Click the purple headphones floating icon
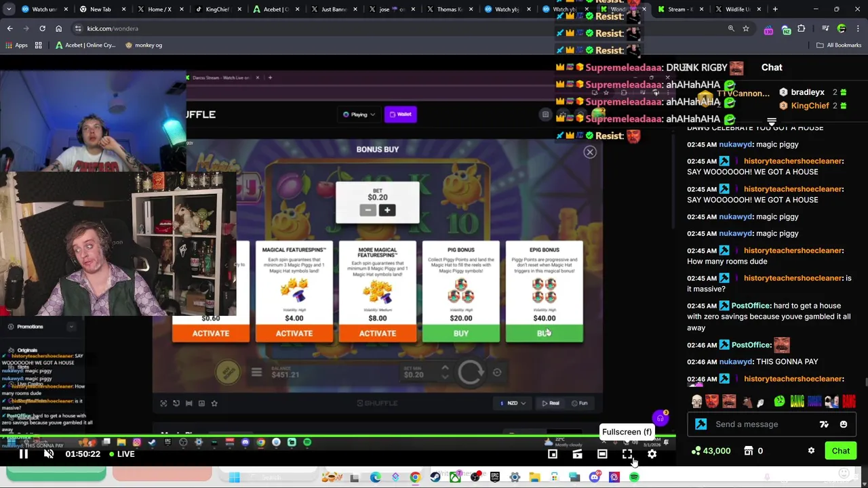Image resolution: width=868 pixels, height=488 pixels. click(x=660, y=418)
